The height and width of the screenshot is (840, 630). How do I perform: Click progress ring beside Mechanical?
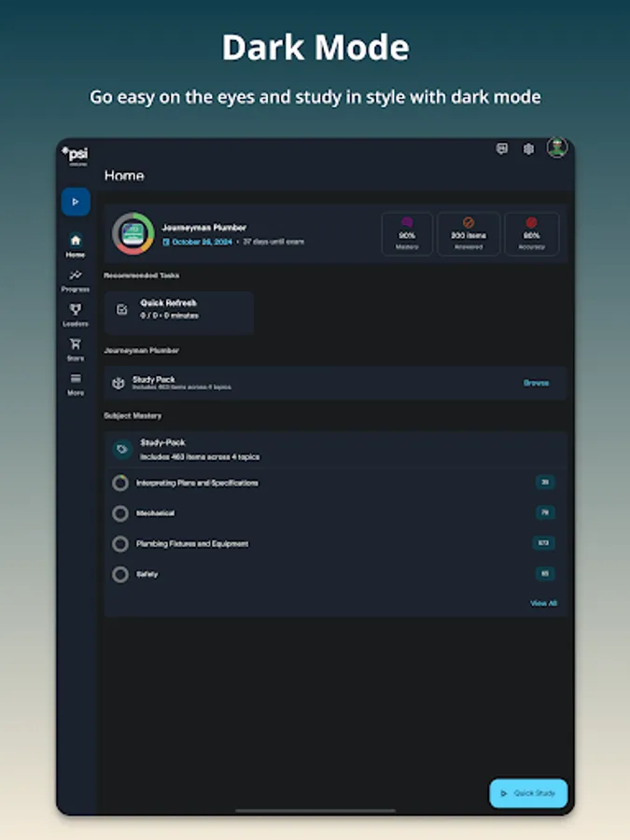[x=120, y=513]
